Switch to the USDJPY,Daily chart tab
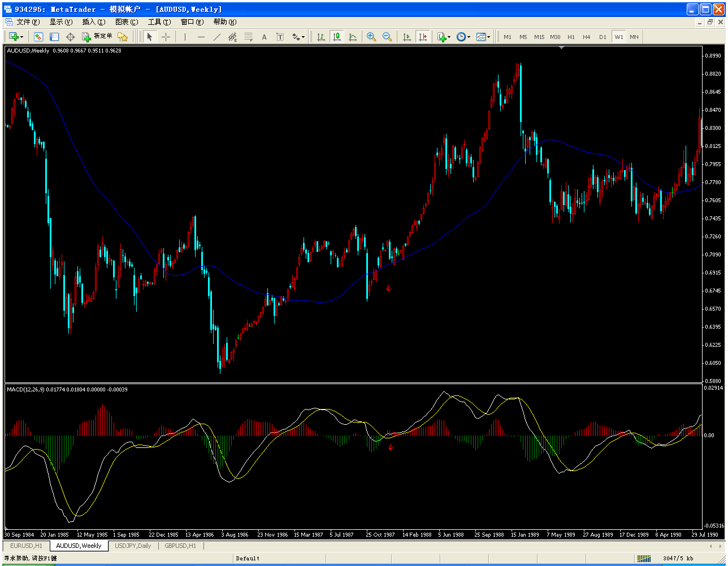The image size is (728, 566). pyautogui.click(x=133, y=546)
